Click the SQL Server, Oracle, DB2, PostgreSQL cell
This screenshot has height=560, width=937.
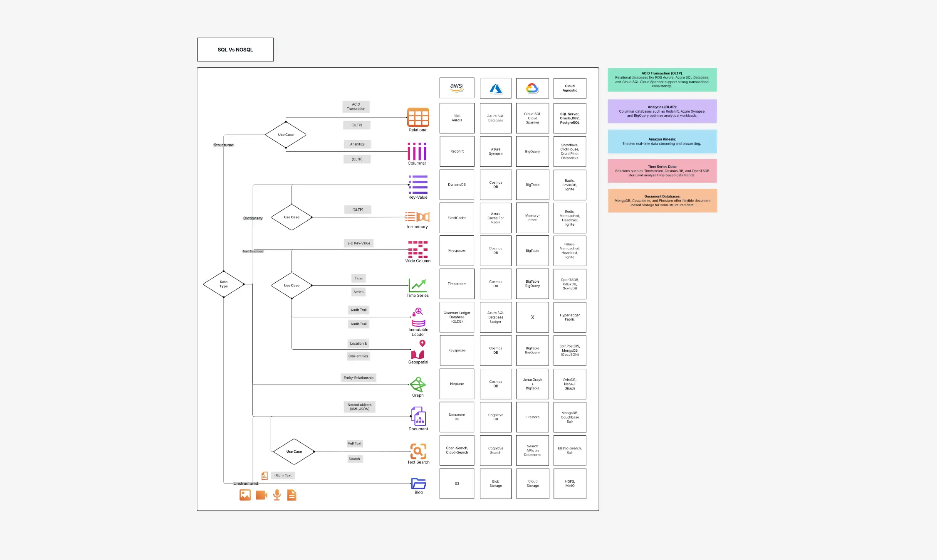pyautogui.click(x=570, y=118)
